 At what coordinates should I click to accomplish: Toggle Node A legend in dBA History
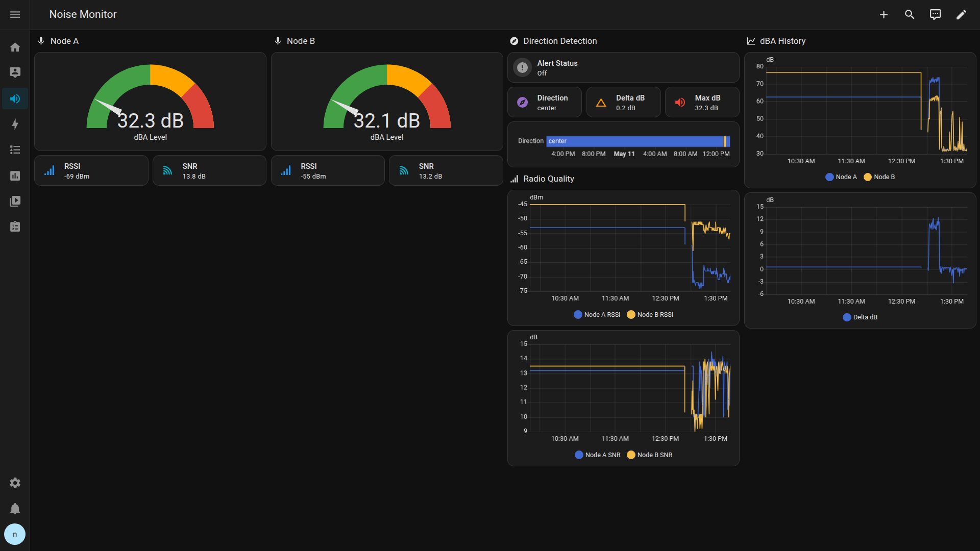click(x=841, y=177)
